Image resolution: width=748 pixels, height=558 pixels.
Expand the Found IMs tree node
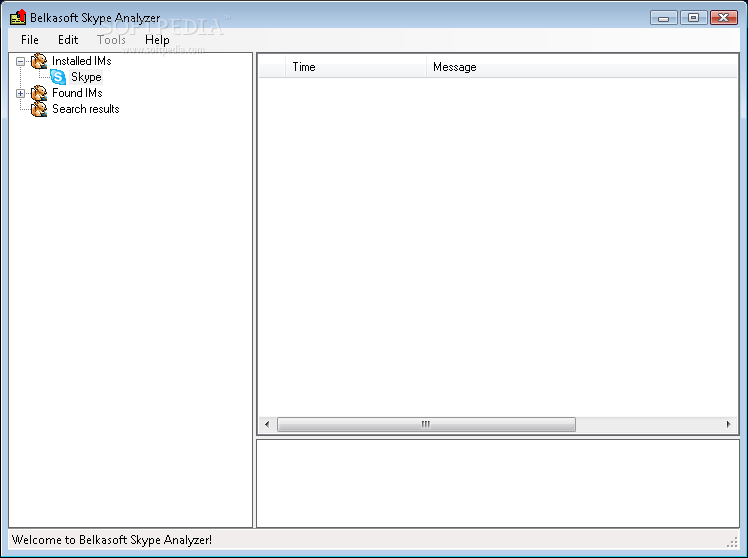point(20,93)
